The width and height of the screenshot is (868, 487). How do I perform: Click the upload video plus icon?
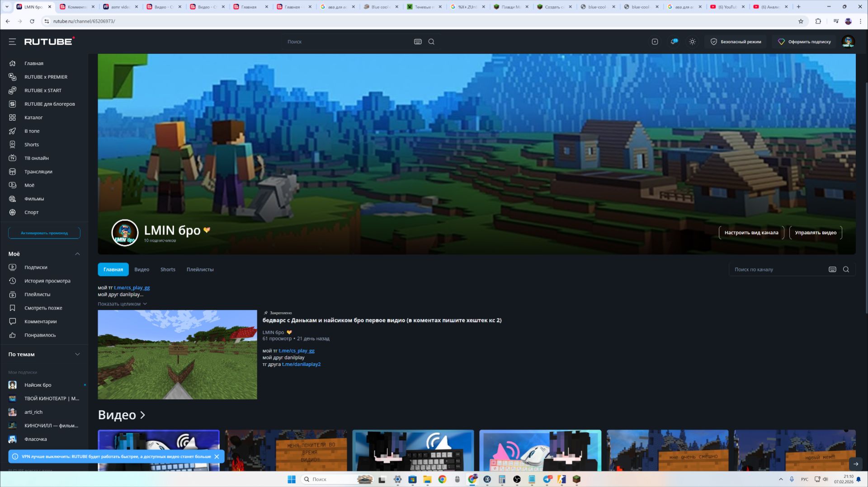point(655,42)
